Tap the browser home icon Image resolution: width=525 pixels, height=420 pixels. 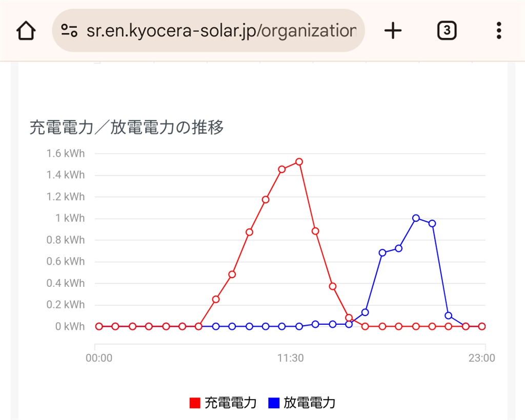point(26,31)
